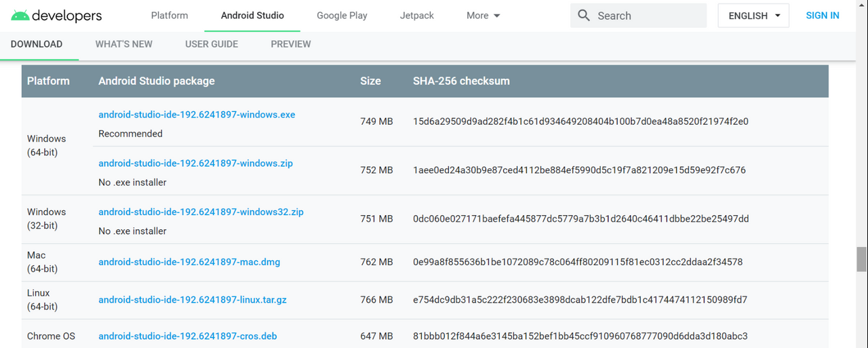Click the page vertical scrollbar thumb

point(861,259)
